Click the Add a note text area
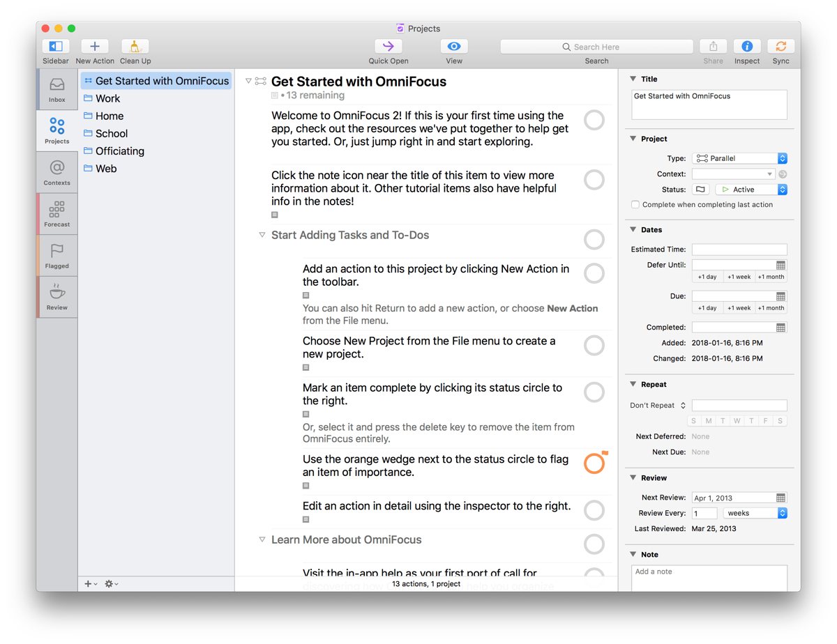Screen dimensions: 837x644 pyautogui.click(x=709, y=578)
